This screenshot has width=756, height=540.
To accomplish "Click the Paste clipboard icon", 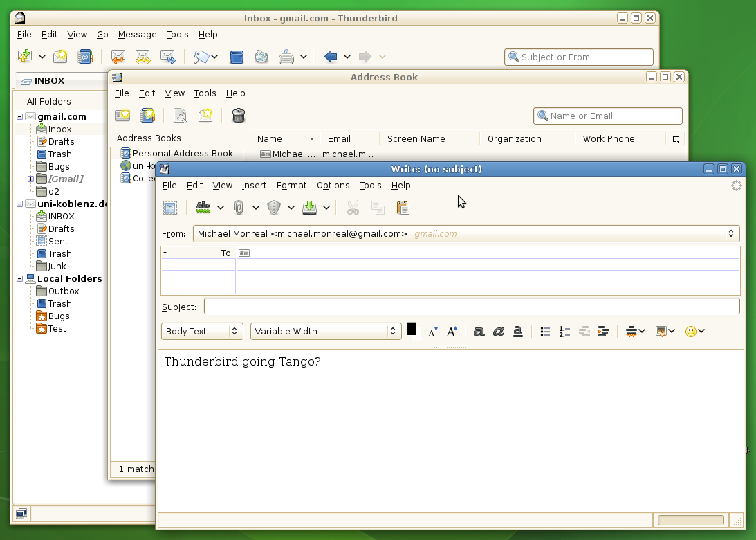I will point(403,207).
